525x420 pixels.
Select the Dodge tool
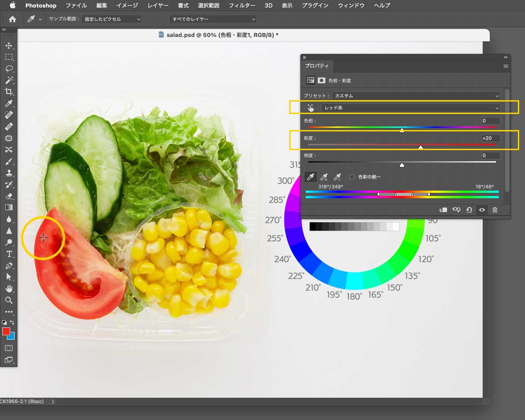point(9,242)
